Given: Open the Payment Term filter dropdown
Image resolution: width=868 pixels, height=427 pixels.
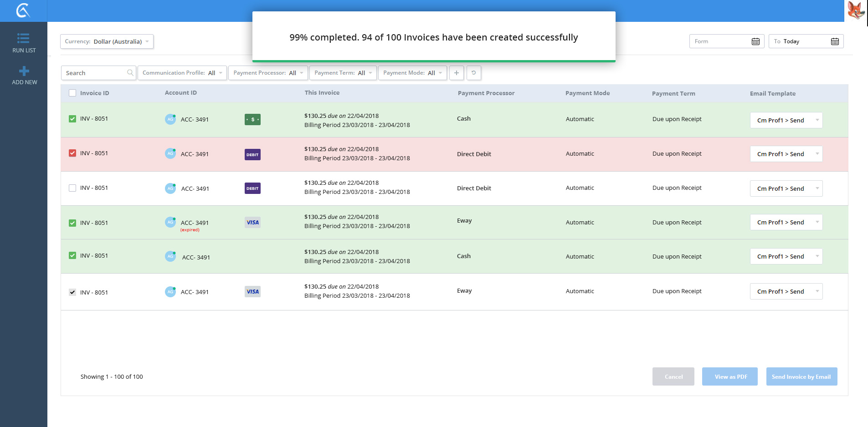Looking at the screenshot, I should (343, 73).
